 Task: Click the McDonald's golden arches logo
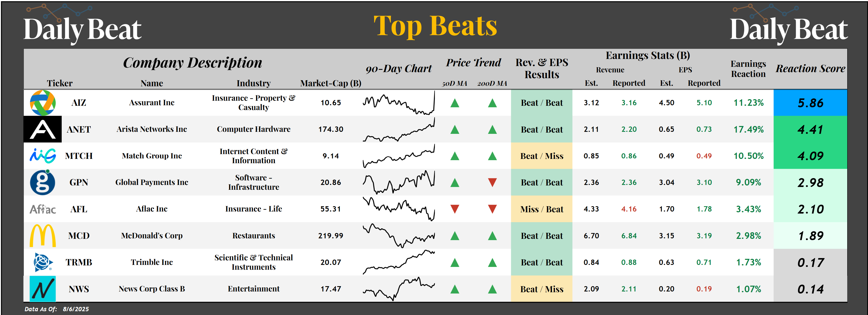[x=43, y=236]
